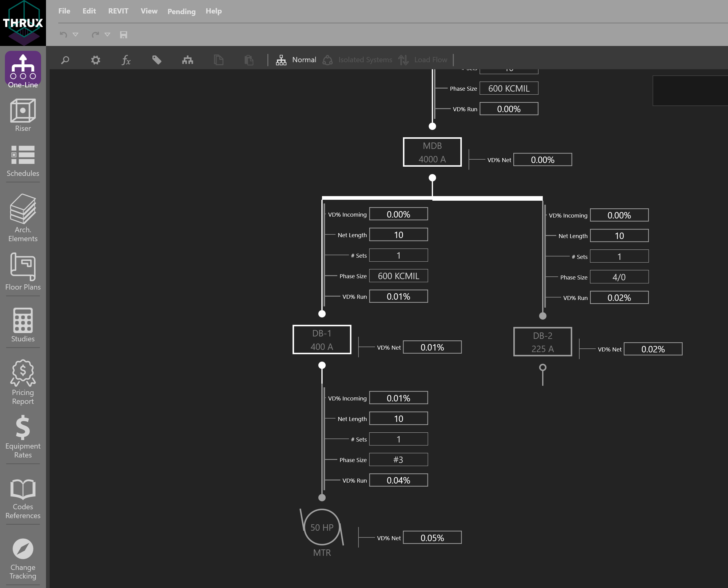Click the tag label icon
This screenshot has height=588, width=728.
(157, 60)
